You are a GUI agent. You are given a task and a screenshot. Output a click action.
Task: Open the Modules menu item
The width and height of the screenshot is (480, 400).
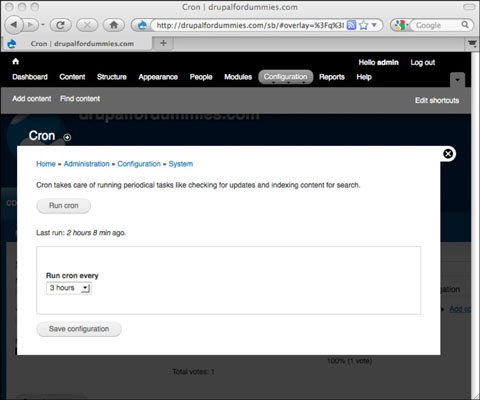(238, 77)
